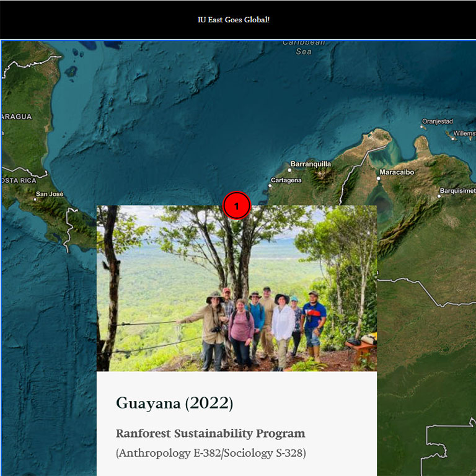Click the Cartagena city label on the map

pos(286,180)
